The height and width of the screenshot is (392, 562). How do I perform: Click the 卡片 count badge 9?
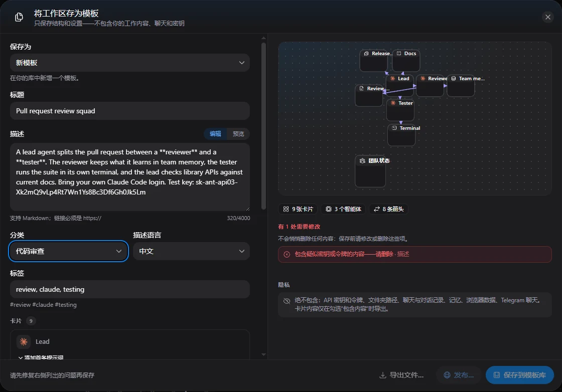31,321
